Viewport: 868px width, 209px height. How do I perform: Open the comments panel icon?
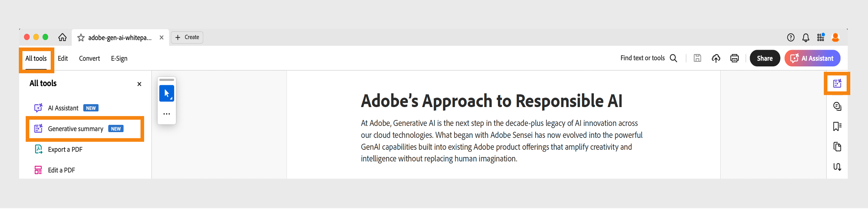(837, 106)
